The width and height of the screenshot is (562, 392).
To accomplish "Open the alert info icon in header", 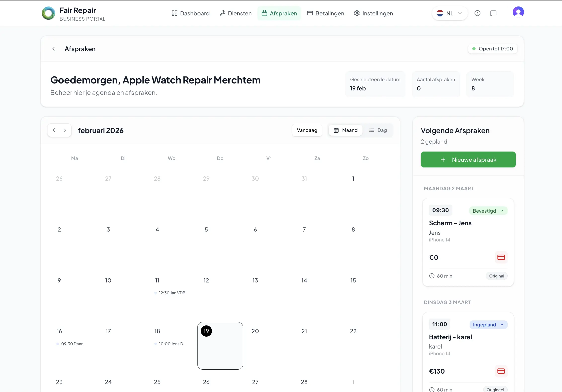I will pyautogui.click(x=477, y=13).
